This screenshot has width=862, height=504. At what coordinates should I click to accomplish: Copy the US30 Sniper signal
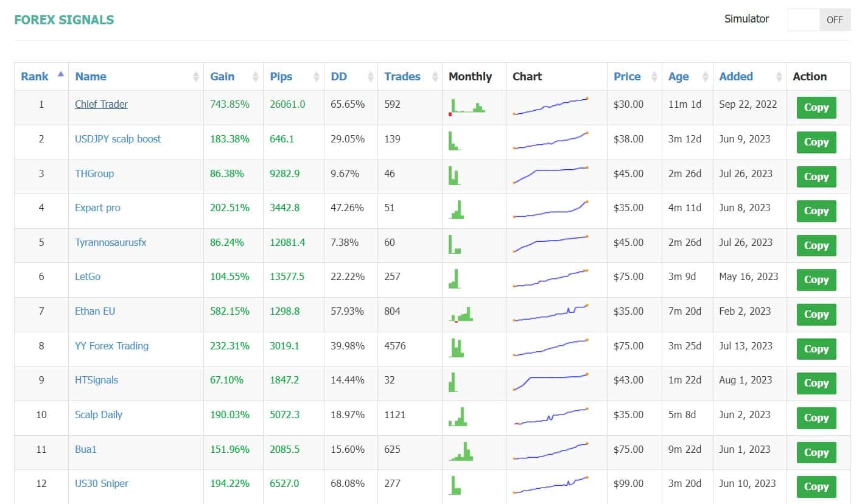(816, 487)
